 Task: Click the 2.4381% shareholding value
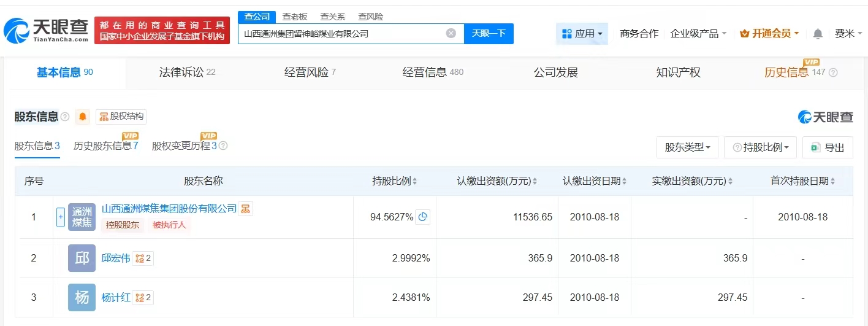tap(411, 298)
